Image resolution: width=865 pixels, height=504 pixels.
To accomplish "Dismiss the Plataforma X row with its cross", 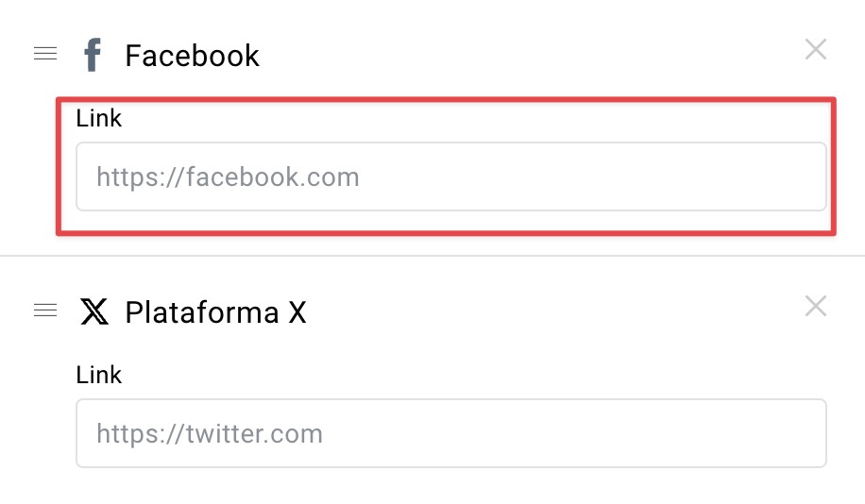I will (815, 306).
